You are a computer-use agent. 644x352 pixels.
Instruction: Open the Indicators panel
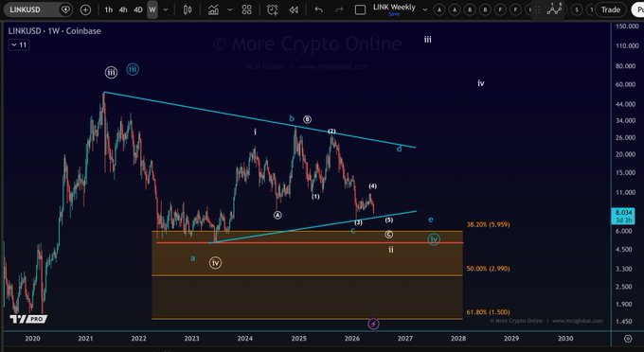(x=213, y=9)
